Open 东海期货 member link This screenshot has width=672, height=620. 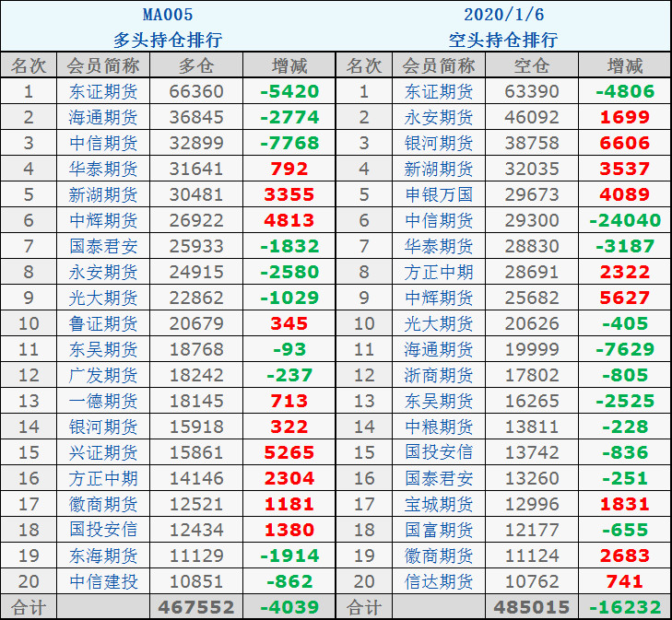103,556
